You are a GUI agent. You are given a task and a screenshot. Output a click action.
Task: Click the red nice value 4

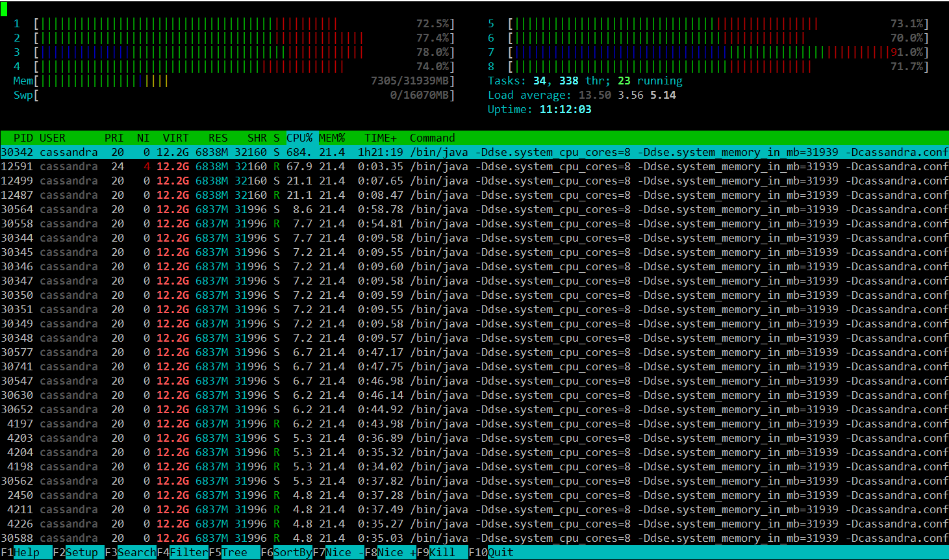coord(147,166)
